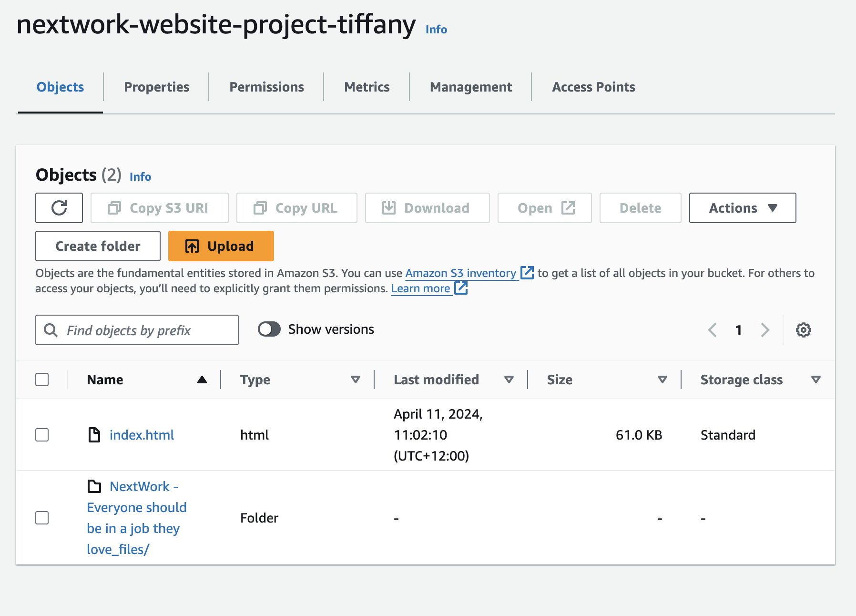Open the Properties tab

156,87
